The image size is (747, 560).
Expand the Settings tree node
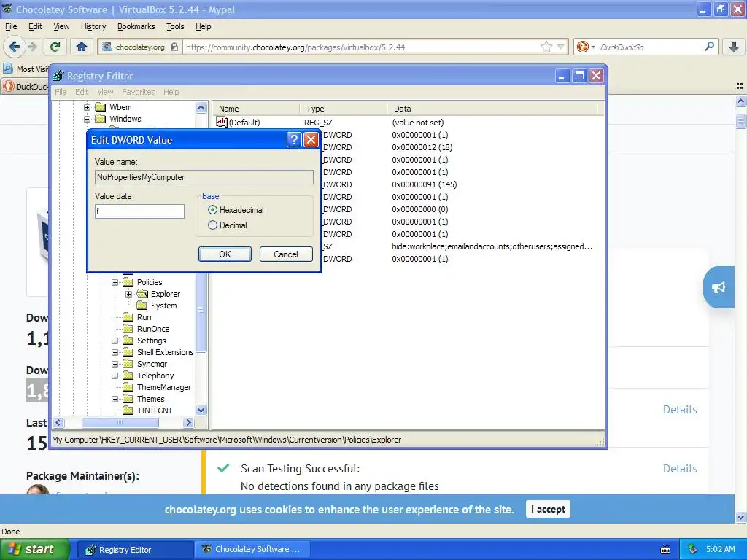[115, 341]
